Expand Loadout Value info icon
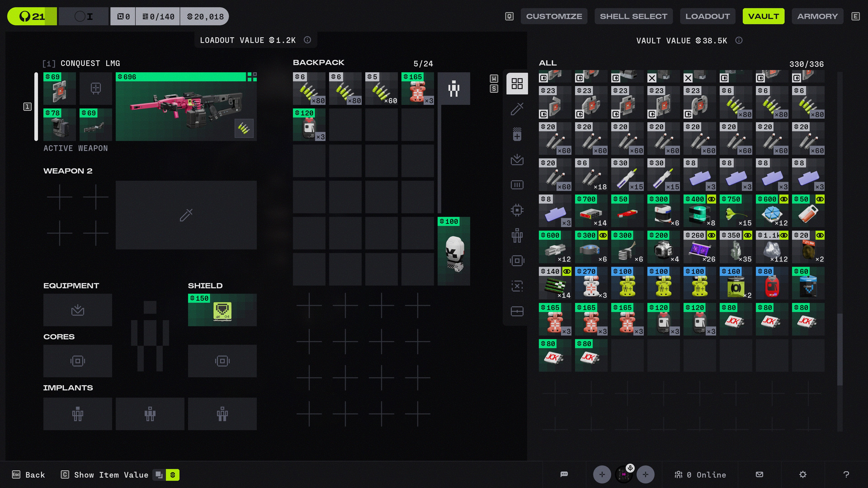Image resolution: width=868 pixels, height=488 pixels. pyautogui.click(x=307, y=40)
